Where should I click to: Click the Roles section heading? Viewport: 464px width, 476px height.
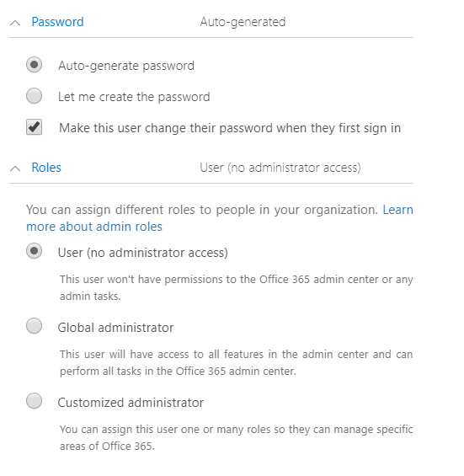coord(46,168)
